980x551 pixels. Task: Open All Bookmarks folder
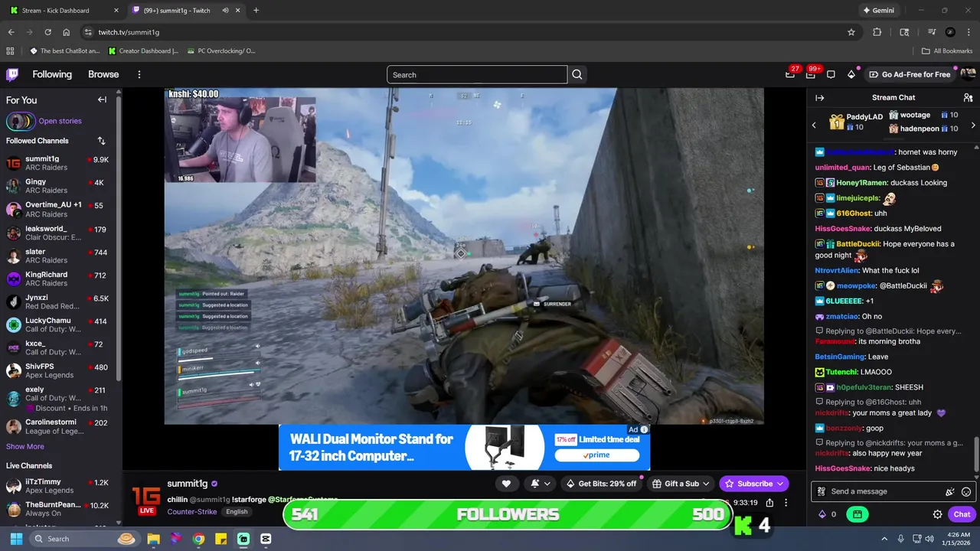(947, 51)
